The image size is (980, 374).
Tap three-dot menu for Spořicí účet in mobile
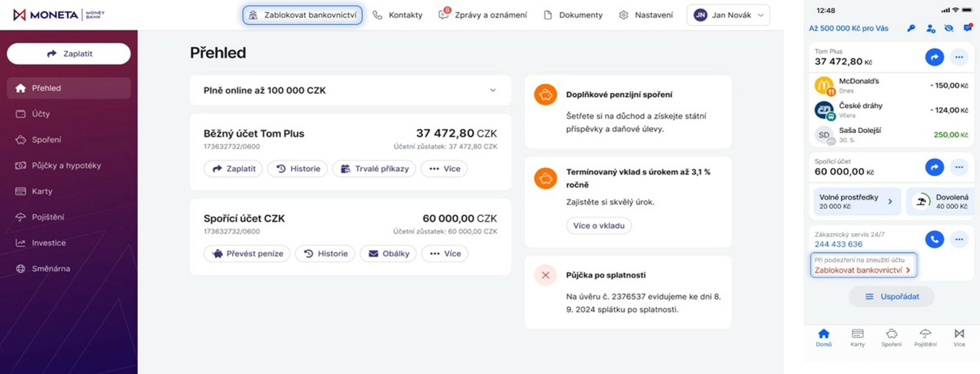[959, 167]
